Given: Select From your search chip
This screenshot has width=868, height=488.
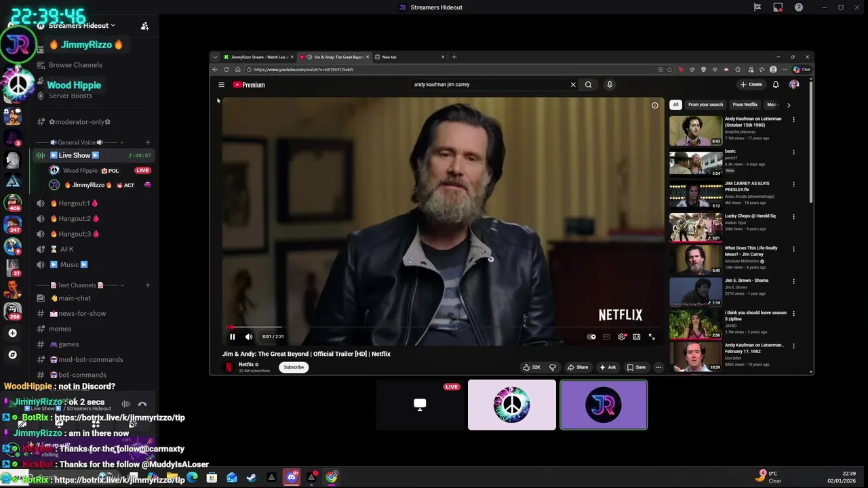Looking at the screenshot, I should click(x=705, y=105).
